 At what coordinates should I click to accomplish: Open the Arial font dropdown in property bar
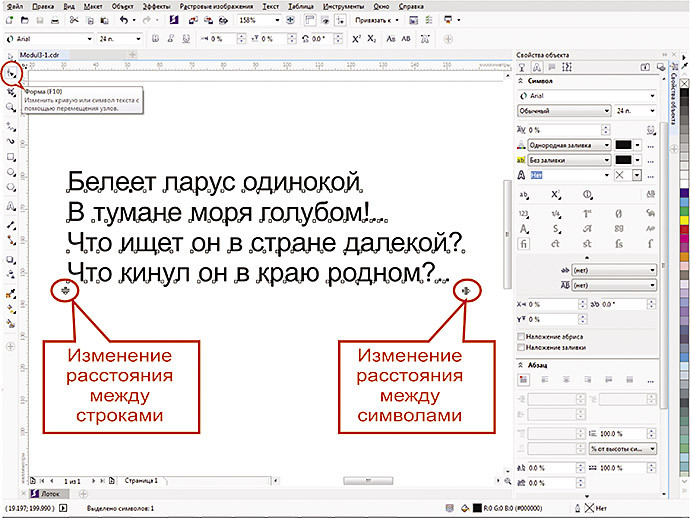pos(87,39)
